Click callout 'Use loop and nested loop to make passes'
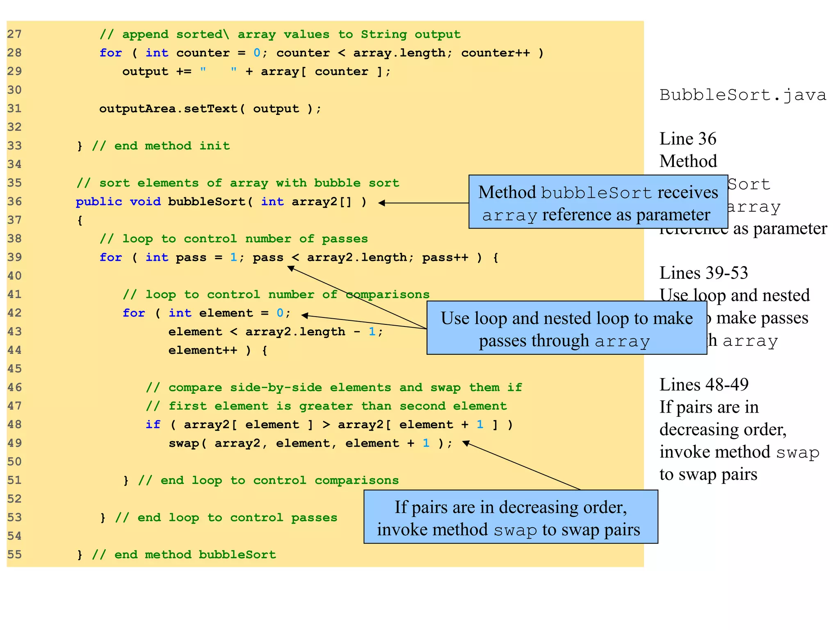The height and width of the screenshot is (630, 840). coord(567,328)
